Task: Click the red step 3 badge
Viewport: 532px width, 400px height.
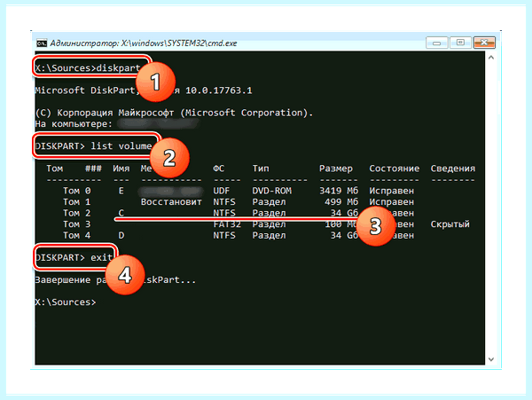Action: click(x=376, y=225)
